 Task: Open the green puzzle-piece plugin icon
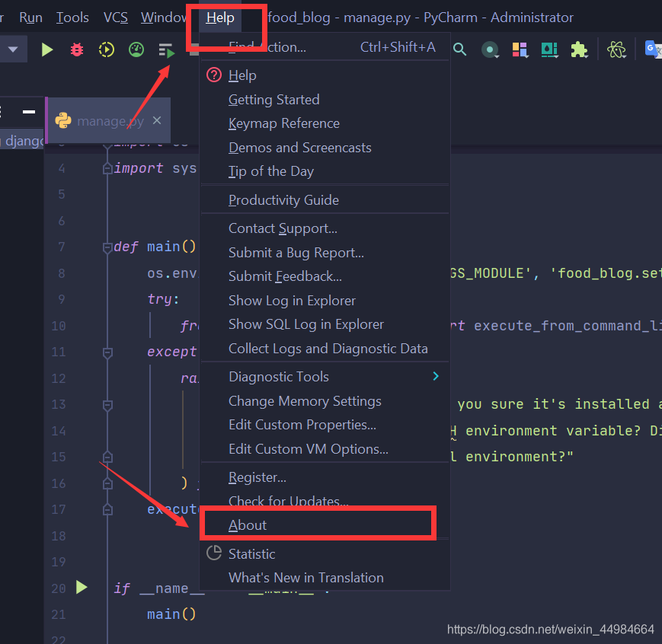coord(579,49)
